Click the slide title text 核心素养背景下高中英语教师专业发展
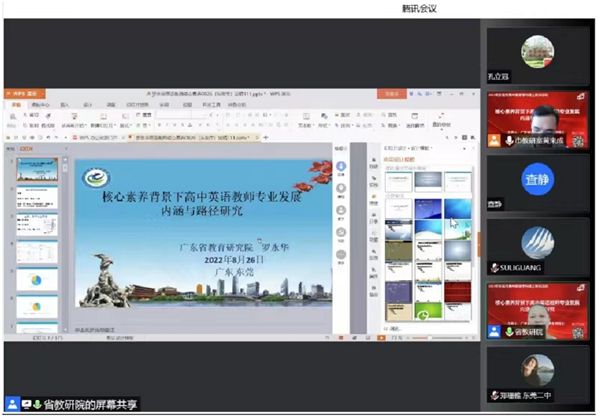 pos(202,197)
